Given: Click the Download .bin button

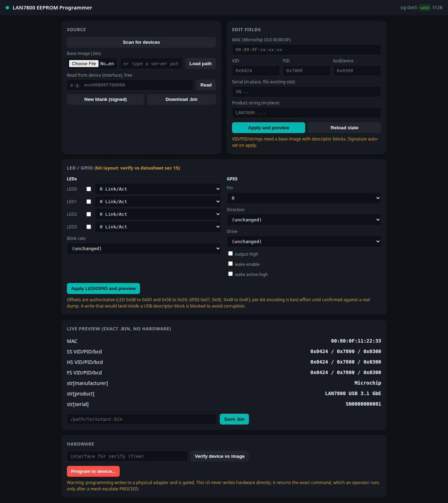Looking at the screenshot, I should [181, 99].
